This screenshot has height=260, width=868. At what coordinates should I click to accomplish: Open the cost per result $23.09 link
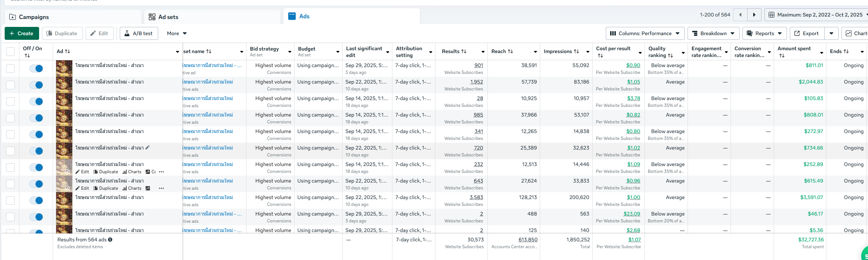(x=632, y=214)
